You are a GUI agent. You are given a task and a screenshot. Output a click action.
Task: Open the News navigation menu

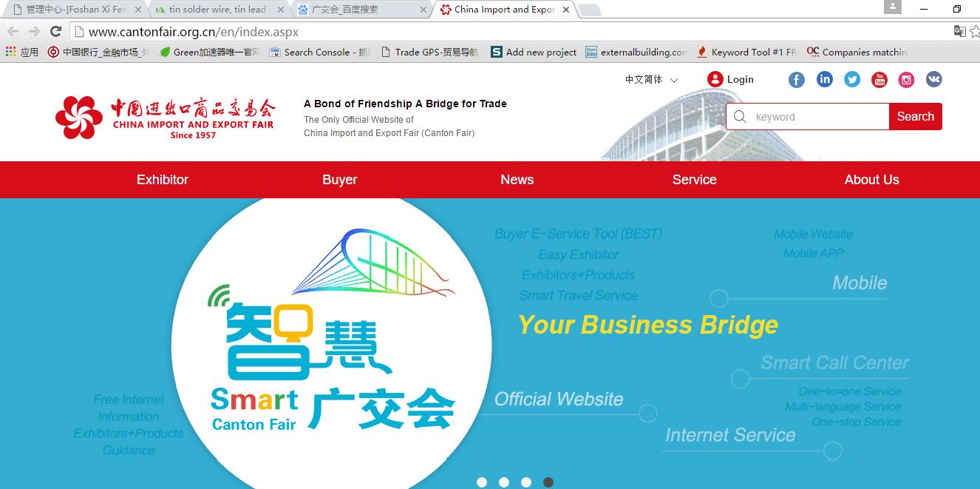coord(517,180)
